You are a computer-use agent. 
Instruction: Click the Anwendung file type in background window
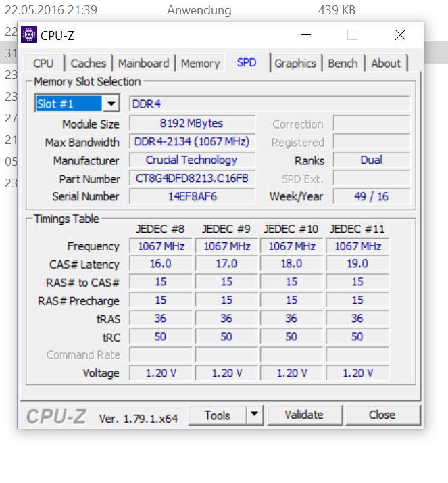(199, 10)
